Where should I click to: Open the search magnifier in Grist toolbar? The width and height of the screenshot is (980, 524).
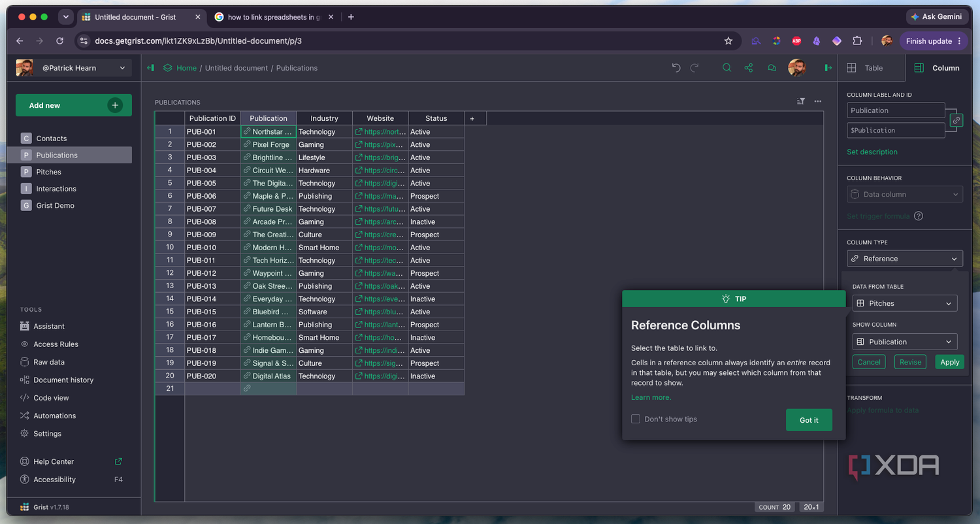[x=727, y=68]
